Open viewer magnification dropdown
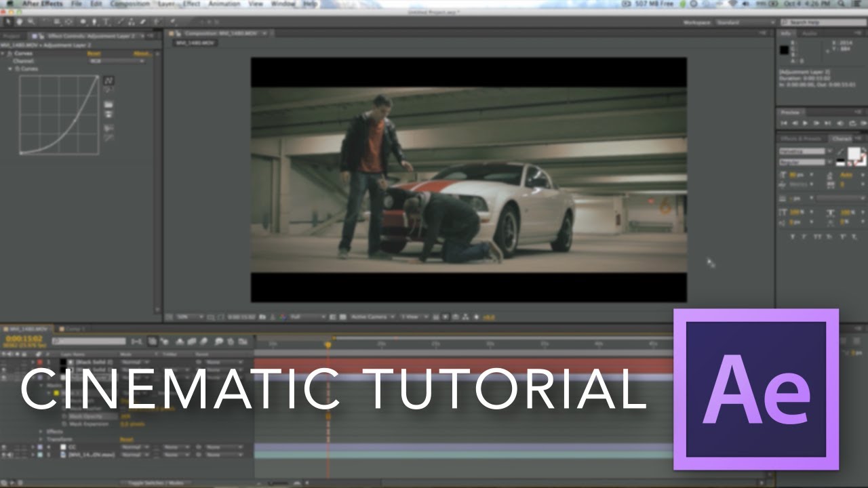Image resolution: width=868 pixels, height=488 pixels. coord(189,317)
